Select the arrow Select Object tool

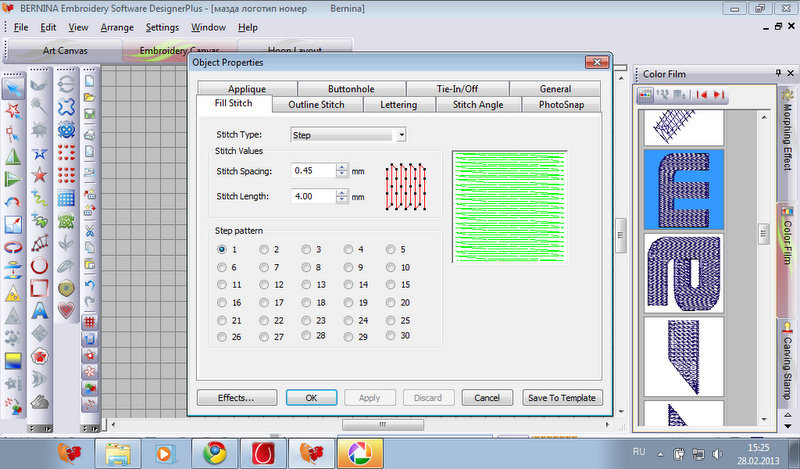coord(14,87)
